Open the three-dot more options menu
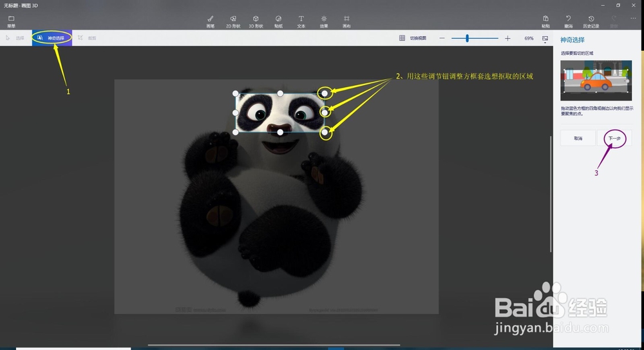This screenshot has height=350, width=644. tap(633, 19)
